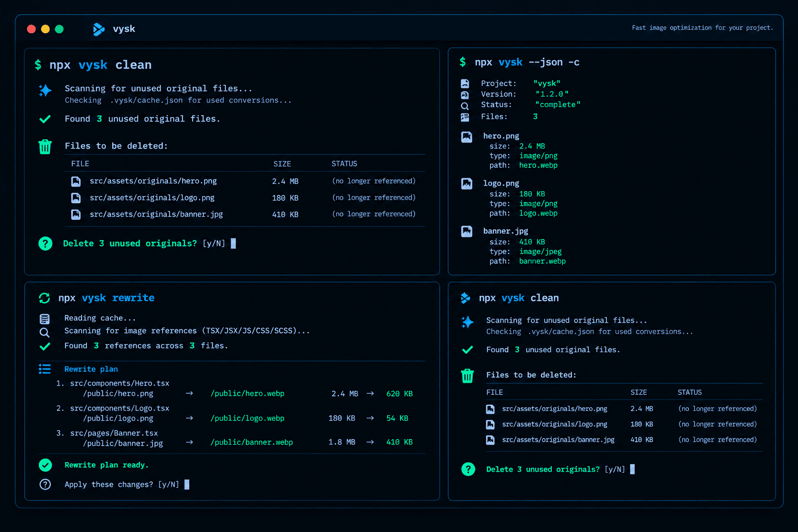The height and width of the screenshot is (532, 798).
Task: Click the STATUS column header in lower clean table
Action: tap(689, 392)
